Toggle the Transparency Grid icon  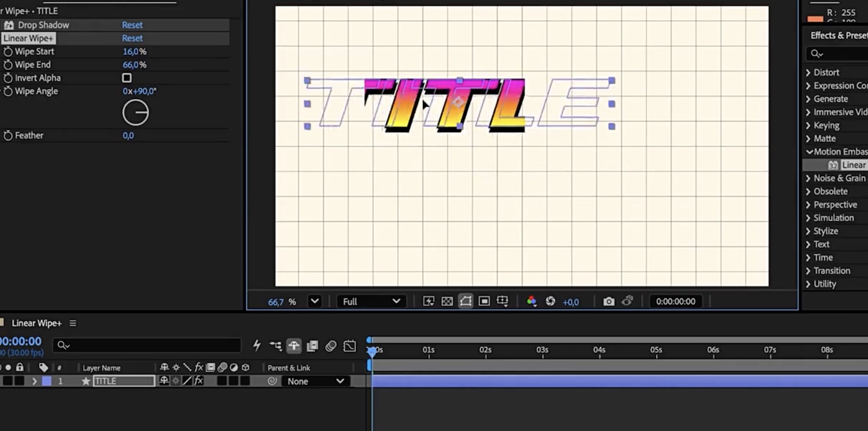pyautogui.click(x=447, y=302)
